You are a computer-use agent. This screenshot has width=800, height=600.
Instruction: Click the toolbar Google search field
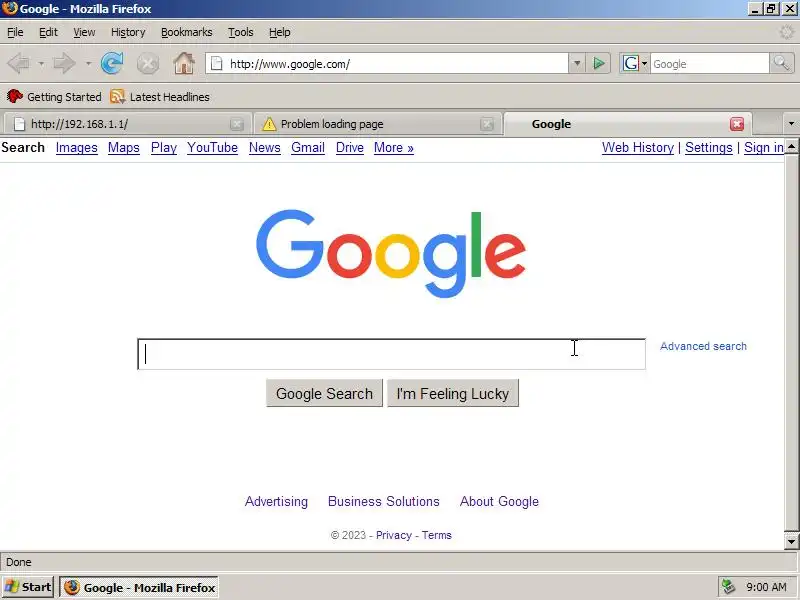pyautogui.click(x=710, y=64)
